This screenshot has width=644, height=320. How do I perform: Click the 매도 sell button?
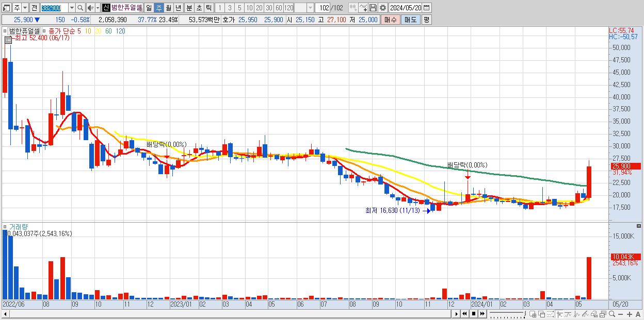tap(411, 20)
